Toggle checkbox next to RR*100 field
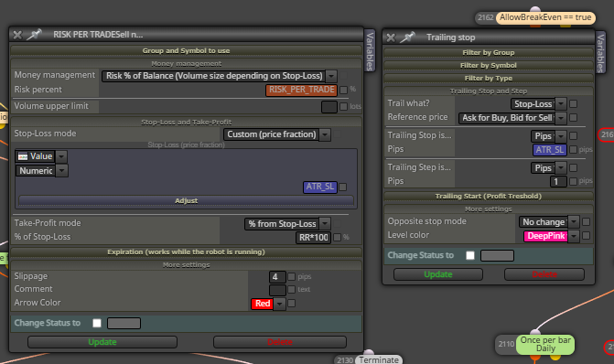The width and height of the screenshot is (614, 364). pyautogui.click(x=337, y=237)
